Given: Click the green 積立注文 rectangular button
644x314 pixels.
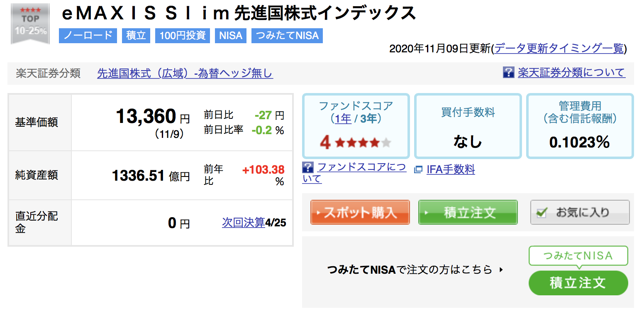Looking at the screenshot, I should pyautogui.click(x=468, y=212).
